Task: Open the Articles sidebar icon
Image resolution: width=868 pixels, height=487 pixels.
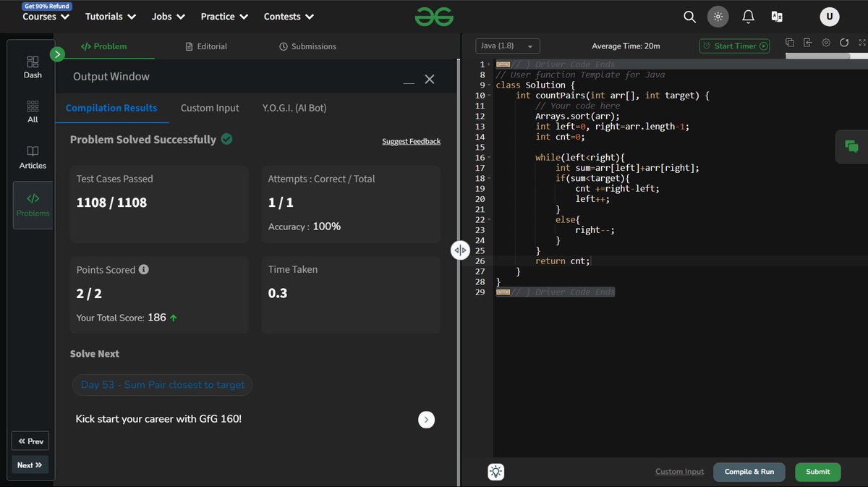Action: pos(33,158)
